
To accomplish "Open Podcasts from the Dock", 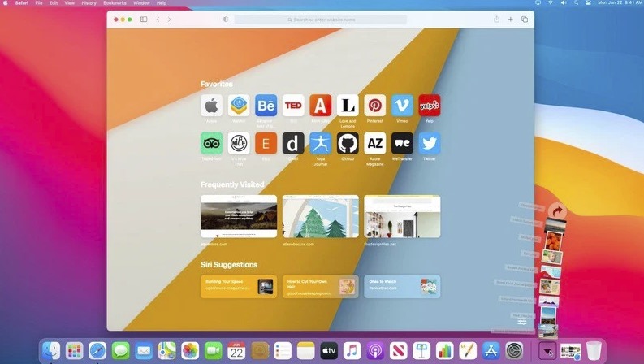I will (x=375, y=351).
